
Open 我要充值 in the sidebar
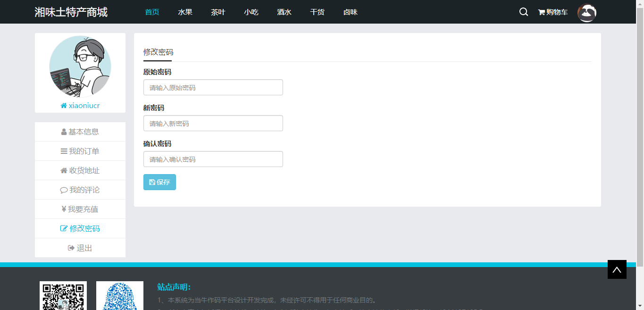[x=80, y=209]
